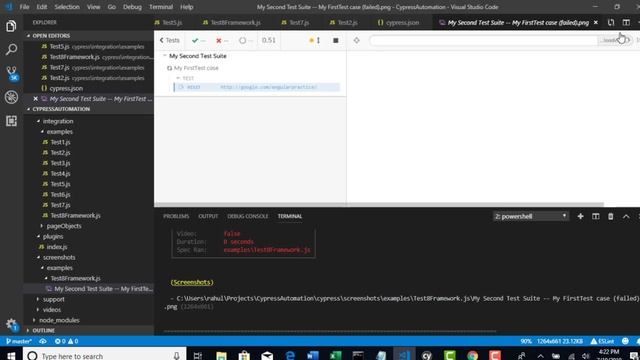640x360 pixels.
Task: Click the Windows search box
Action: pyautogui.click(x=104, y=356)
